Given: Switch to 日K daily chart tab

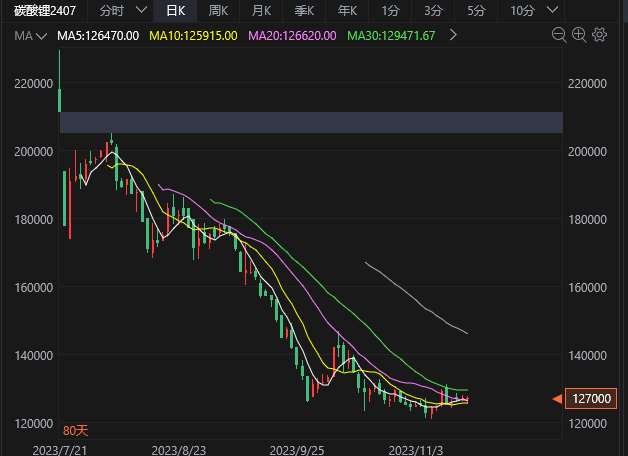Looking at the screenshot, I should coord(175,10).
